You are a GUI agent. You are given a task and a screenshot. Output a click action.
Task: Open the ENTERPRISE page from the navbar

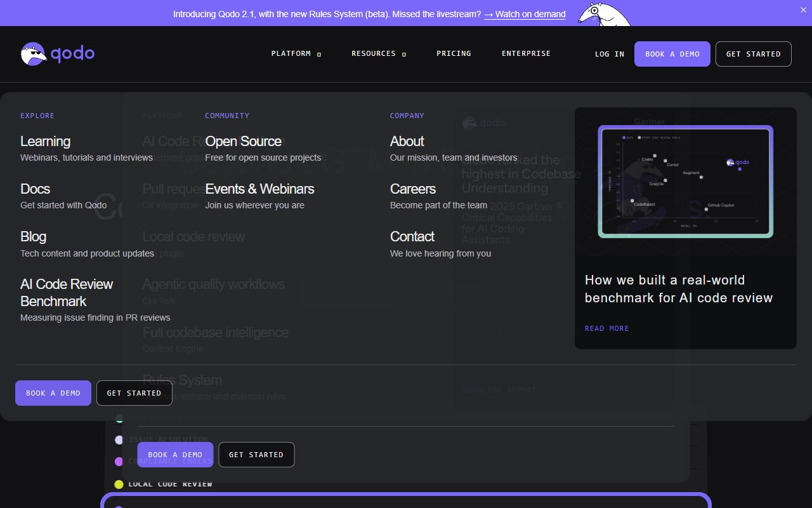(526, 53)
